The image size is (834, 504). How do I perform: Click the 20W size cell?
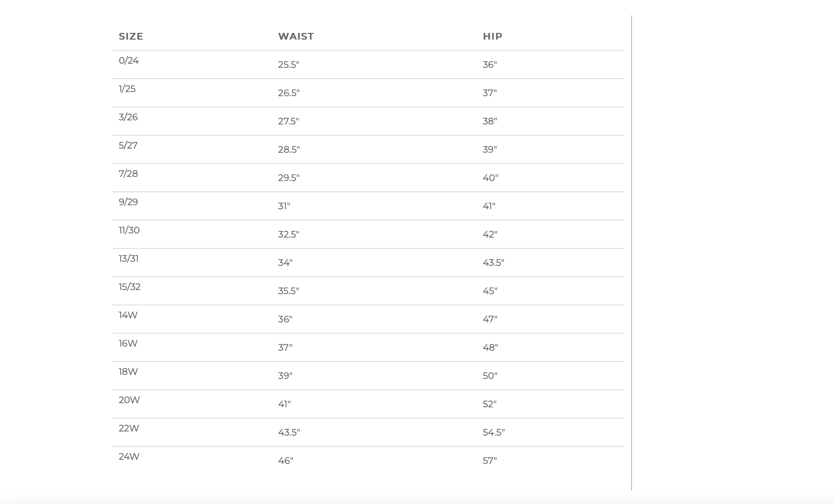(129, 400)
